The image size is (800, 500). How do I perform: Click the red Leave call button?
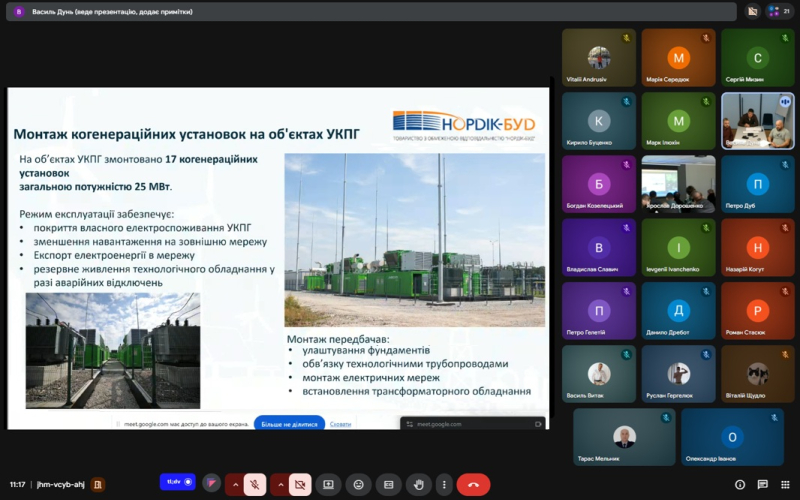pyautogui.click(x=473, y=485)
